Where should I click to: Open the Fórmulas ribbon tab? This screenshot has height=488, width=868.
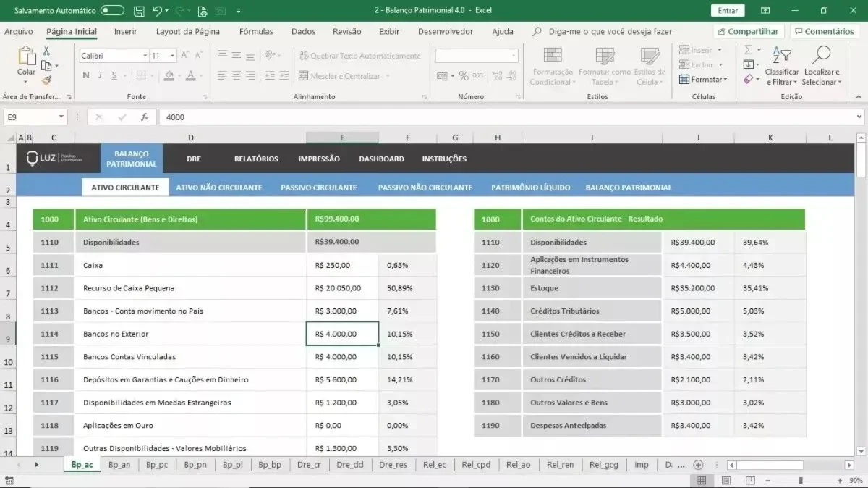pyautogui.click(x=256, y=32)
